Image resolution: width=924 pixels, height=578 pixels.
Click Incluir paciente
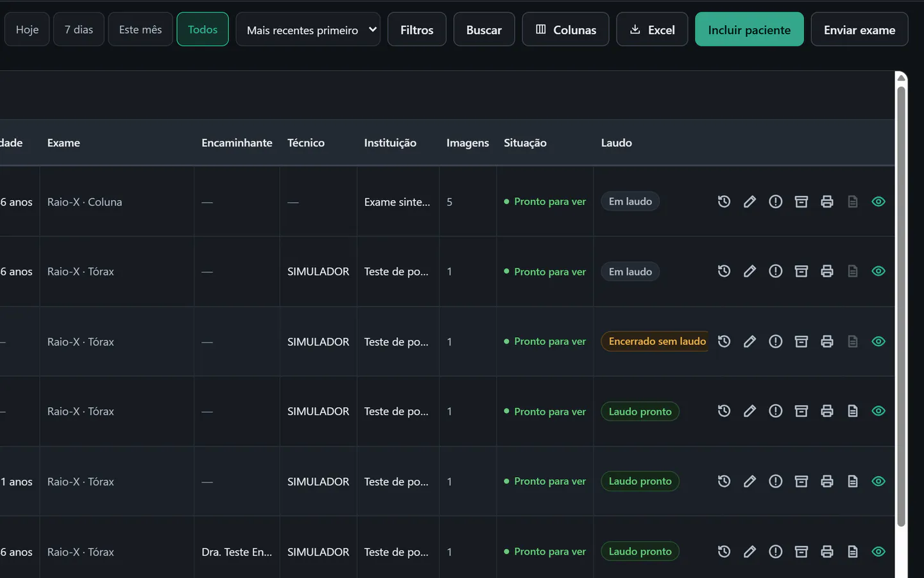coord(749,30)
